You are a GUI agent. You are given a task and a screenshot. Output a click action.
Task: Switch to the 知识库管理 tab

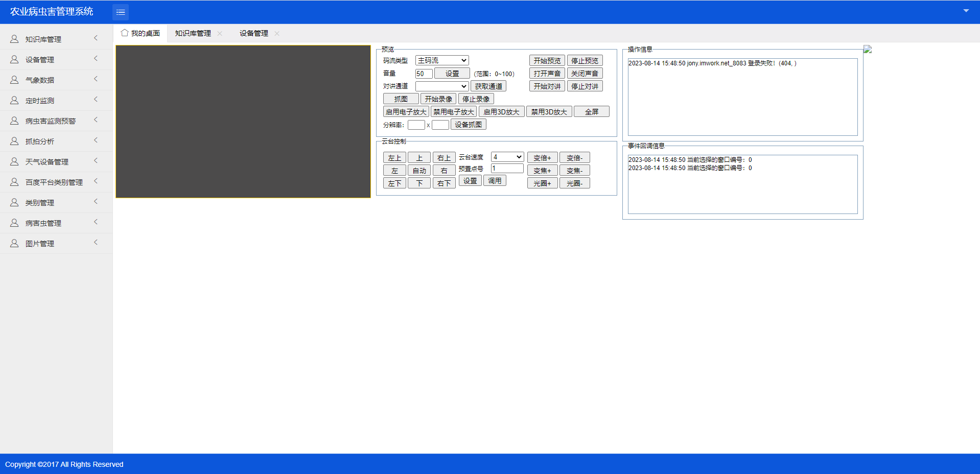point(193,33)
